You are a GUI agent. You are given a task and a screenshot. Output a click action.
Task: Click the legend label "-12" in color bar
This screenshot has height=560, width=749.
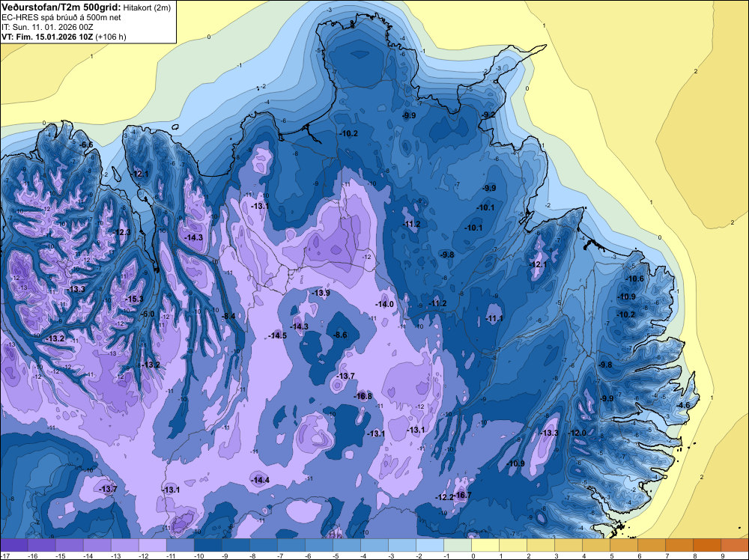tap(143, 556)
